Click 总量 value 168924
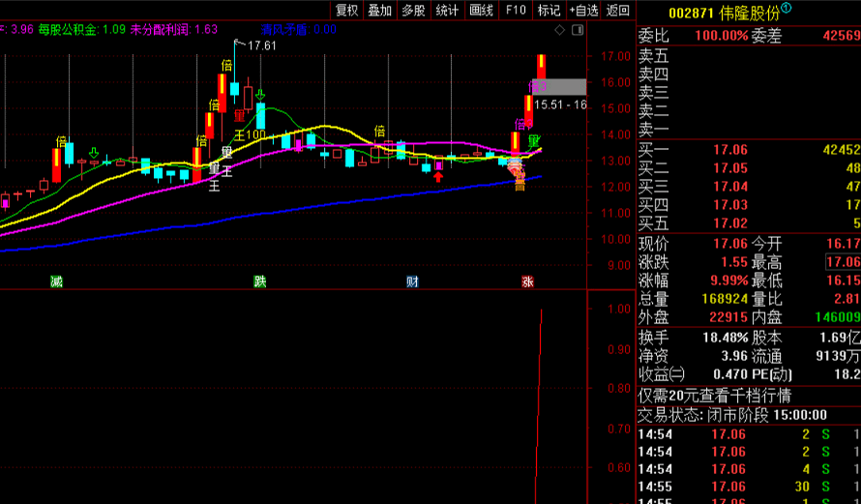The width and height of the screenshot is (861, 504). coord(725,299)
